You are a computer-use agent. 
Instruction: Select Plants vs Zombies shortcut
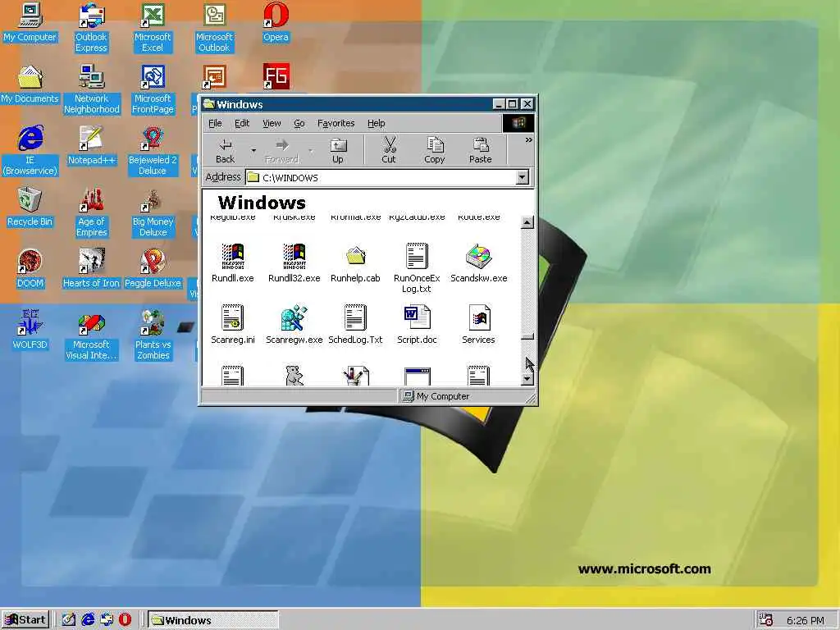pos(153,336)
